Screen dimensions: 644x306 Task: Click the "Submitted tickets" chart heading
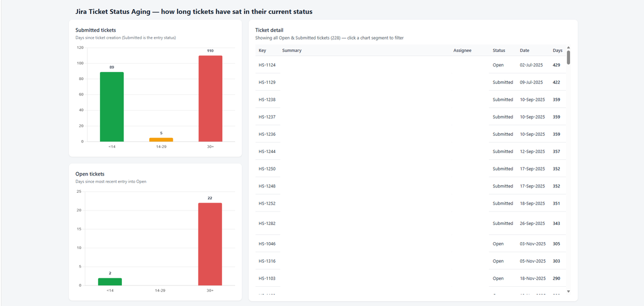coord(96,30)
